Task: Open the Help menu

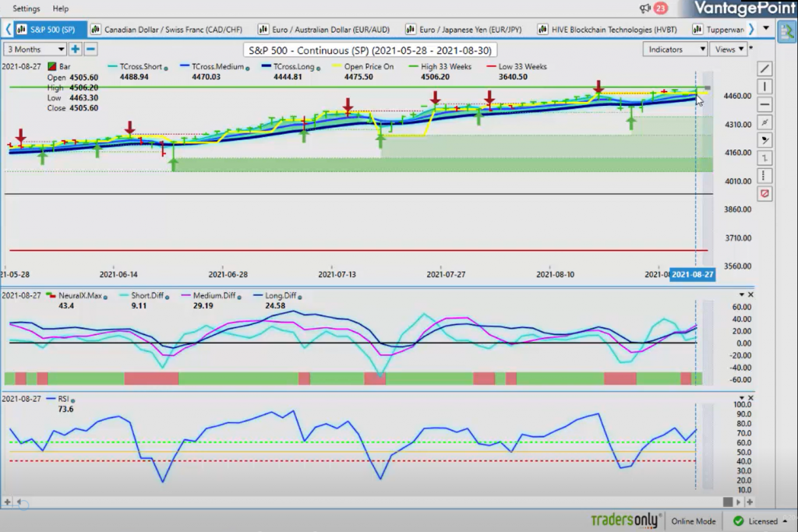Action: (x=61, y=9)
